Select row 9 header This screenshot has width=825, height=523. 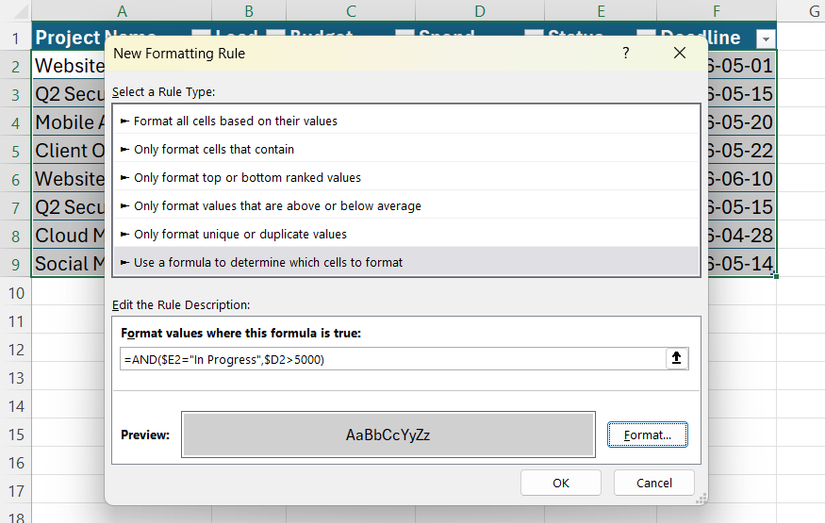[x=16, y=264]
